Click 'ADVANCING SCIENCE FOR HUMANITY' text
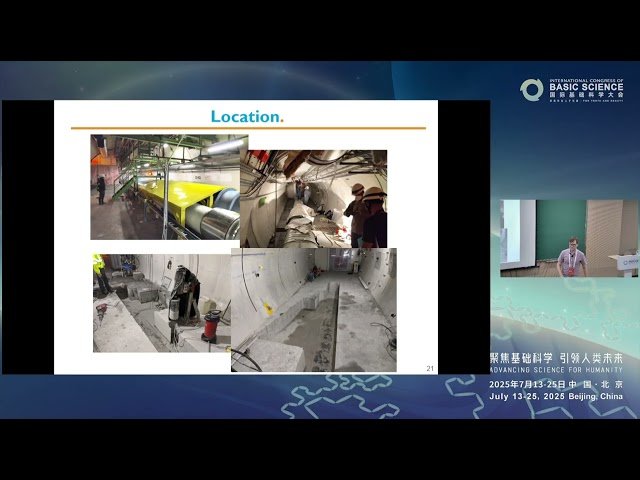 click(556, 371)
